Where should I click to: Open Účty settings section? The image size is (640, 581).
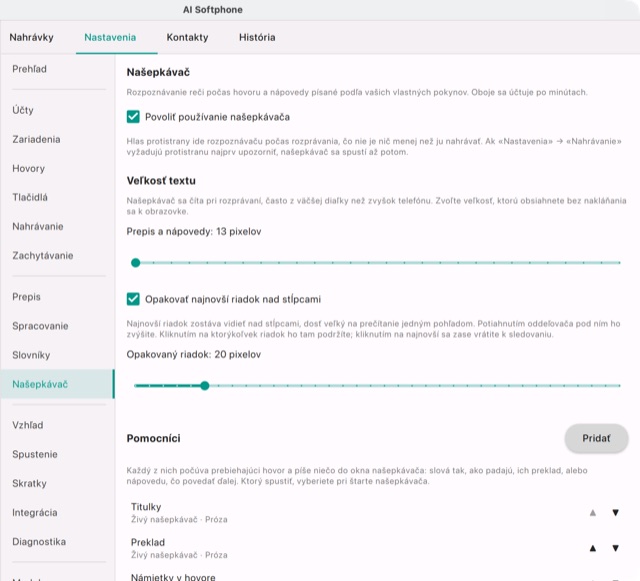[x=57, y=110]
